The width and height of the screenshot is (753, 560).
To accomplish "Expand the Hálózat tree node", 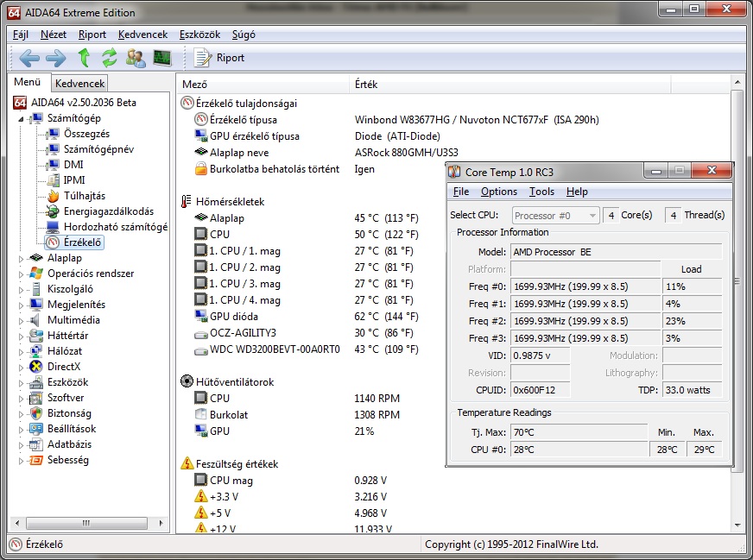I will [21, 352].
